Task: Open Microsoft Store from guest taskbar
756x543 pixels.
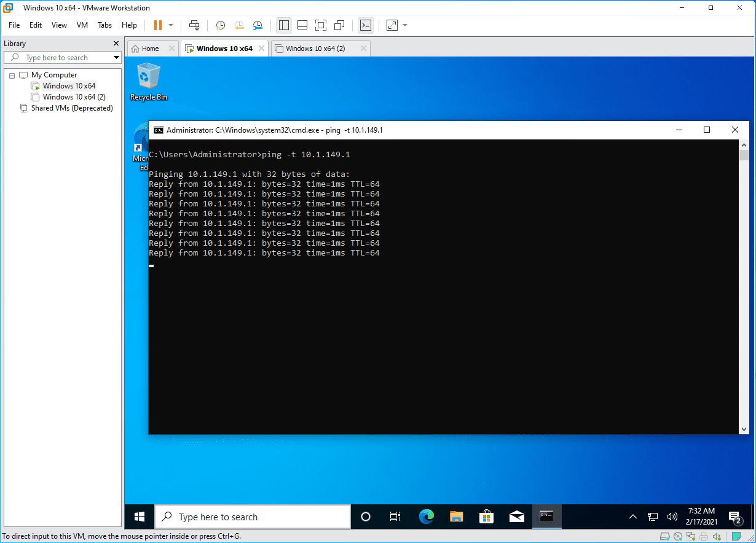Action: (x=486, y=517)
